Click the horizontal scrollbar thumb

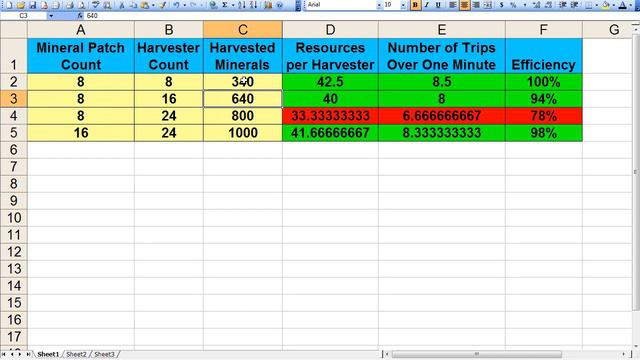[476, 354]
